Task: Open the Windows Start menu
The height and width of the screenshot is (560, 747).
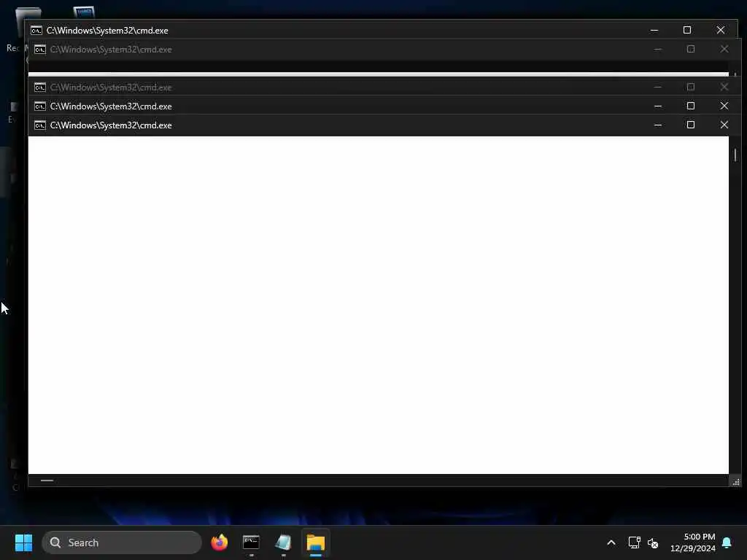Action: coord(23,542)
